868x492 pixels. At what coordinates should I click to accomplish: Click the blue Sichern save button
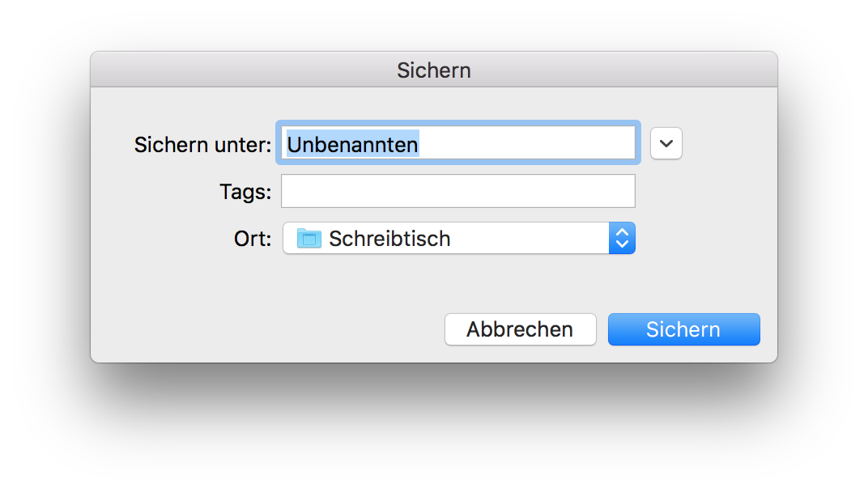pos(683,329)
